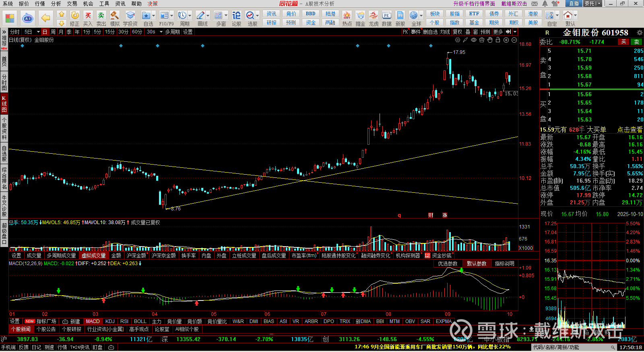Click the 财 event marker on chart

click(431, 215)
